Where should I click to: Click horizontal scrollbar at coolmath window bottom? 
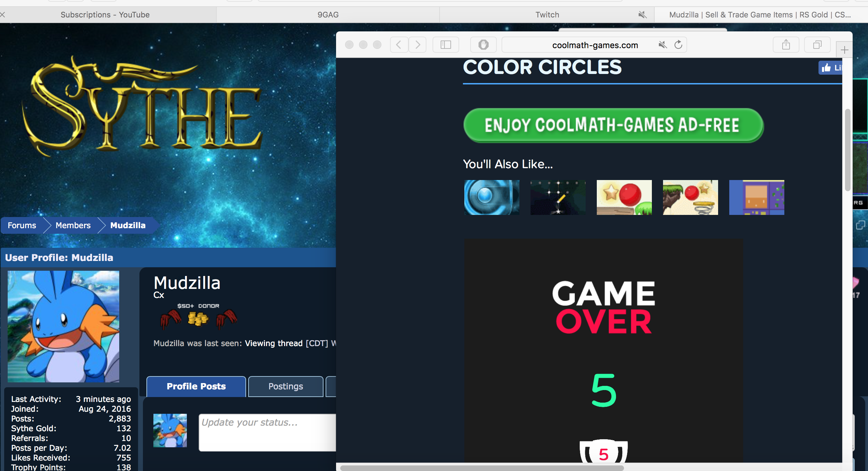[482, 468]
